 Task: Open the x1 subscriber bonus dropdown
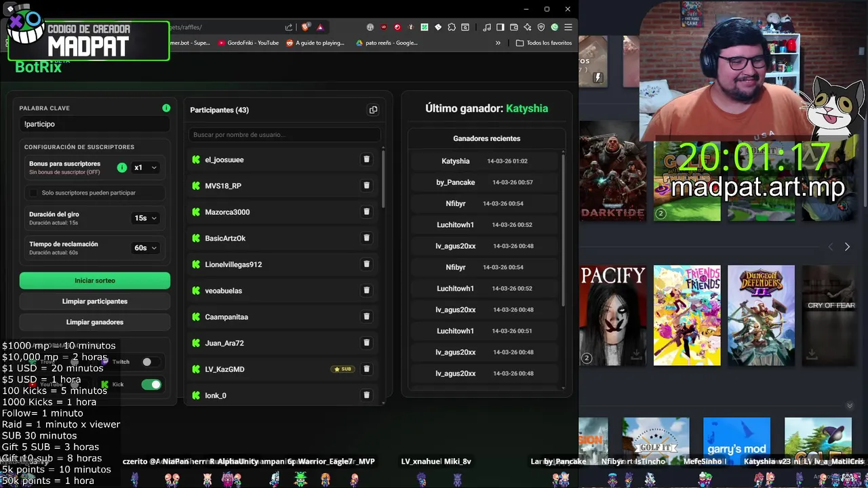pos(146,167)
